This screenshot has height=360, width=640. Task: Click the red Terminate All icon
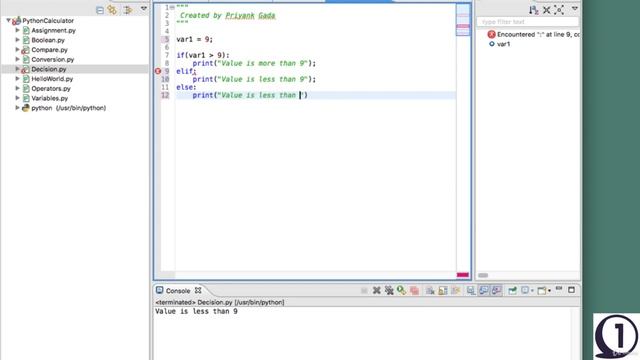[x=414, y=291]
